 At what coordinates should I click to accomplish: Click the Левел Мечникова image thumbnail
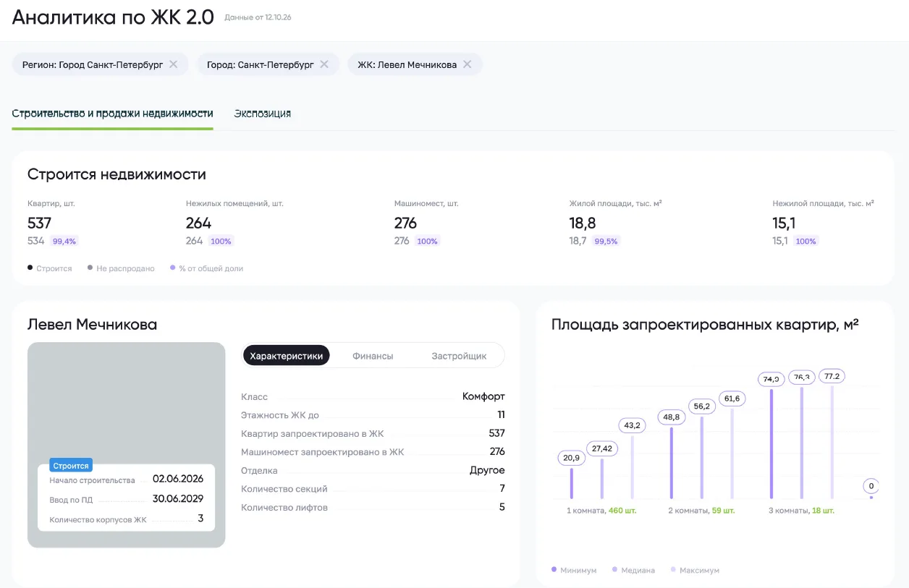click(x=127, y=445)
